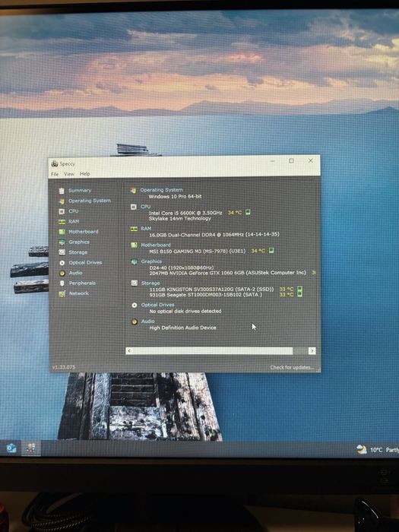
Task: Click Kingston SSD temperature indicator icon
Action: tap(299, 289)
